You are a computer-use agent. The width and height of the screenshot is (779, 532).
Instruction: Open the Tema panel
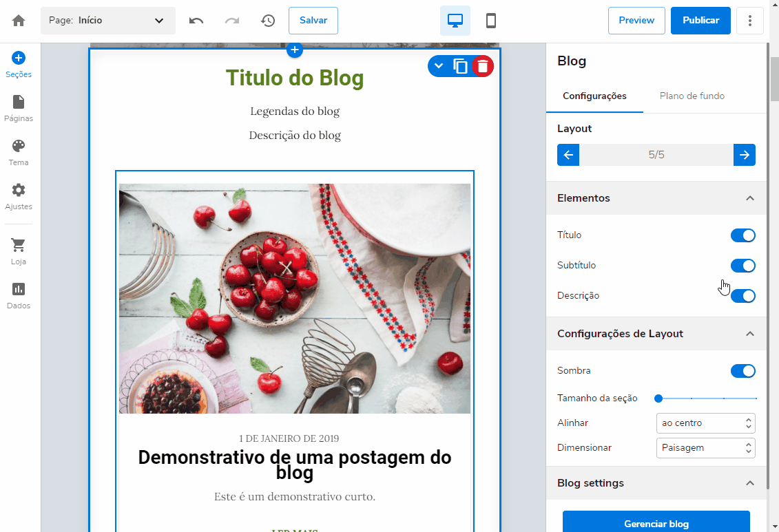pos(19,153)
